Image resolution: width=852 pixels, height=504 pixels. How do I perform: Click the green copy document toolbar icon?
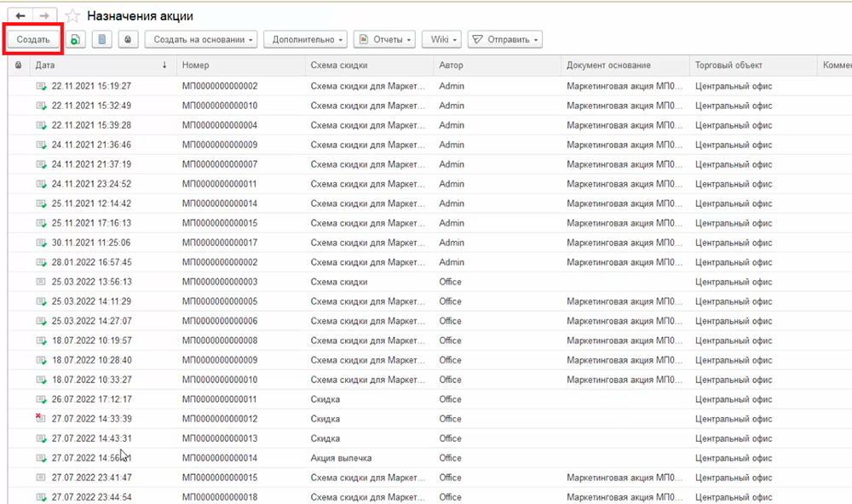[76, 39]
